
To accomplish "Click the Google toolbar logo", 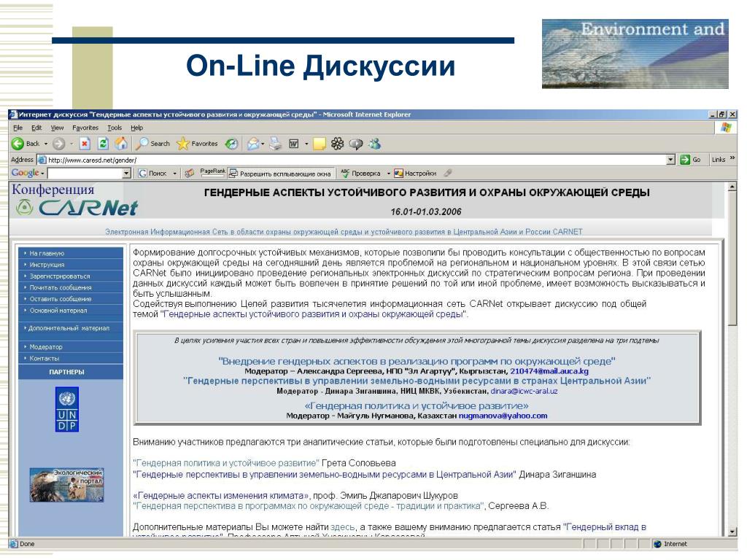I will point(26,174).
